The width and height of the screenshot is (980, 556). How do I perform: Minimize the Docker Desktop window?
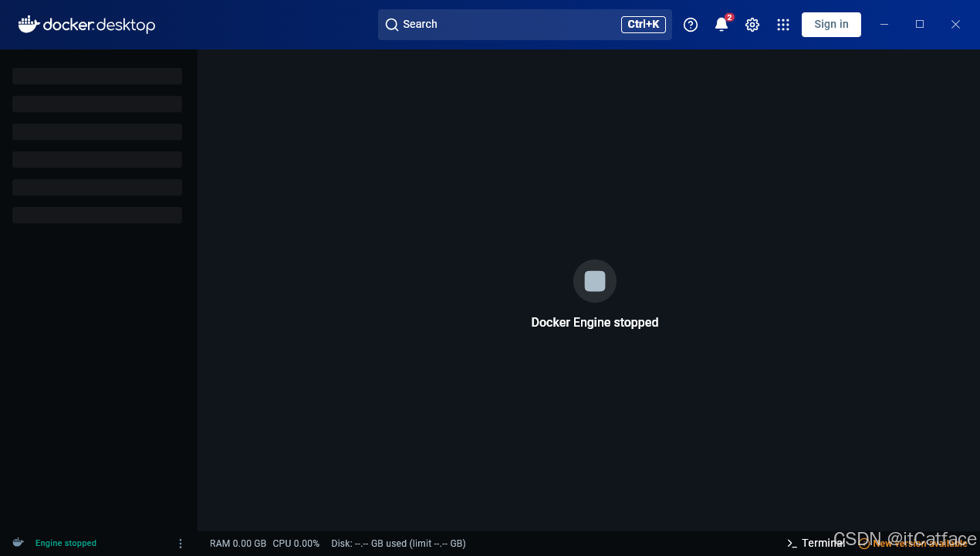click(884, 25)
